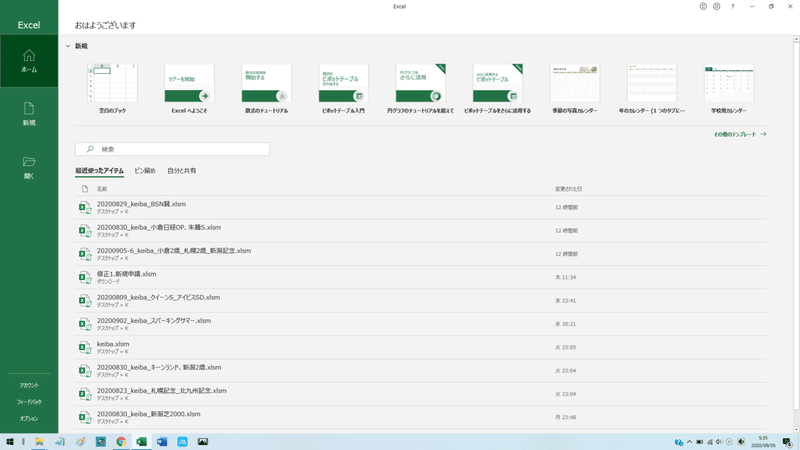Open 20200823_keiba_札幌記念_北九州記念.xlsm

tap(420, 394)
